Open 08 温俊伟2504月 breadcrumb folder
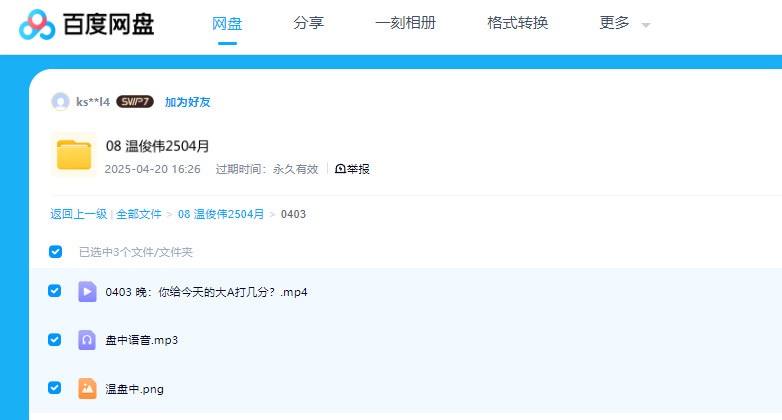782x420 pixels. click(221, 214)
